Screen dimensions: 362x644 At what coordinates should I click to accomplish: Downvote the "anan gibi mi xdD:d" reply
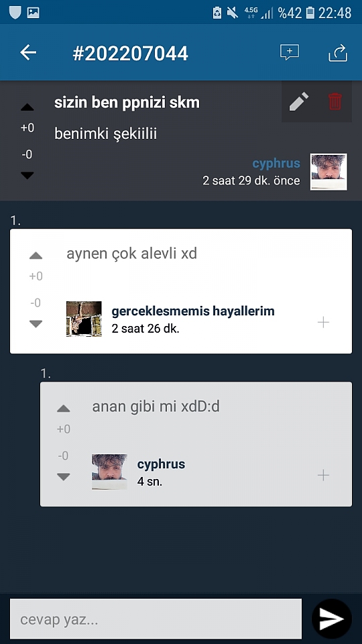point(63,476)
